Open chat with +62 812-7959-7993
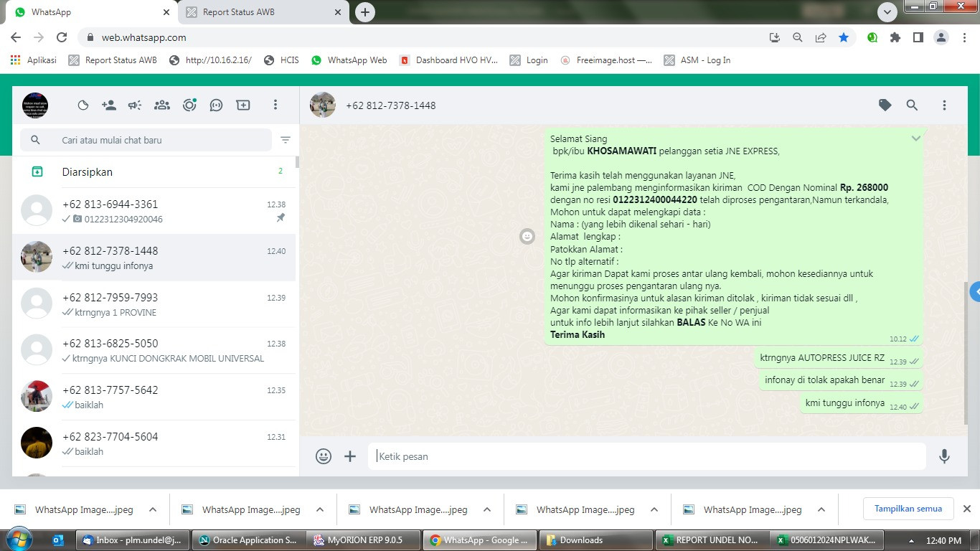 [154, 304]
